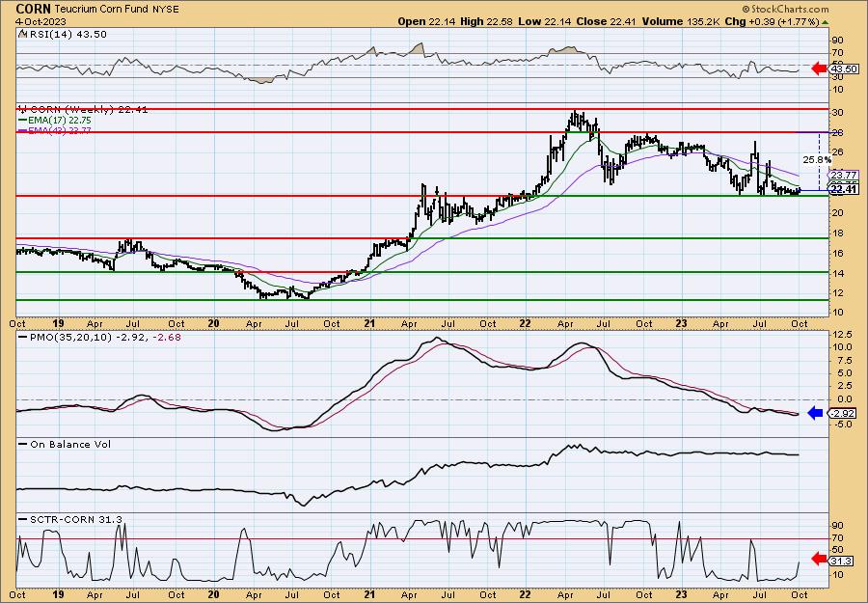This screenshot has height=603, width=868.
Task: Click the 12 price axis label
Action: (837, 293)
